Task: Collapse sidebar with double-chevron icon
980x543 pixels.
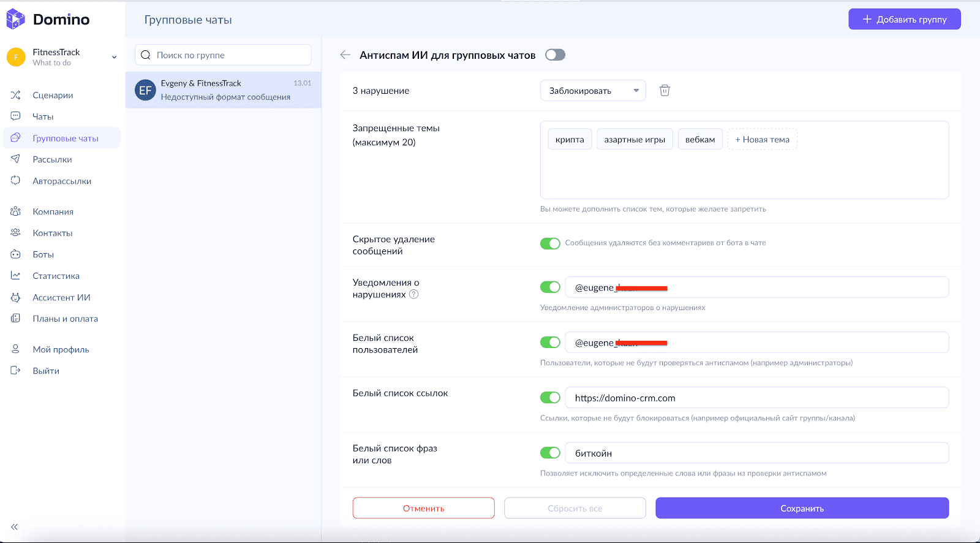Action: click(x=14, y=526)
